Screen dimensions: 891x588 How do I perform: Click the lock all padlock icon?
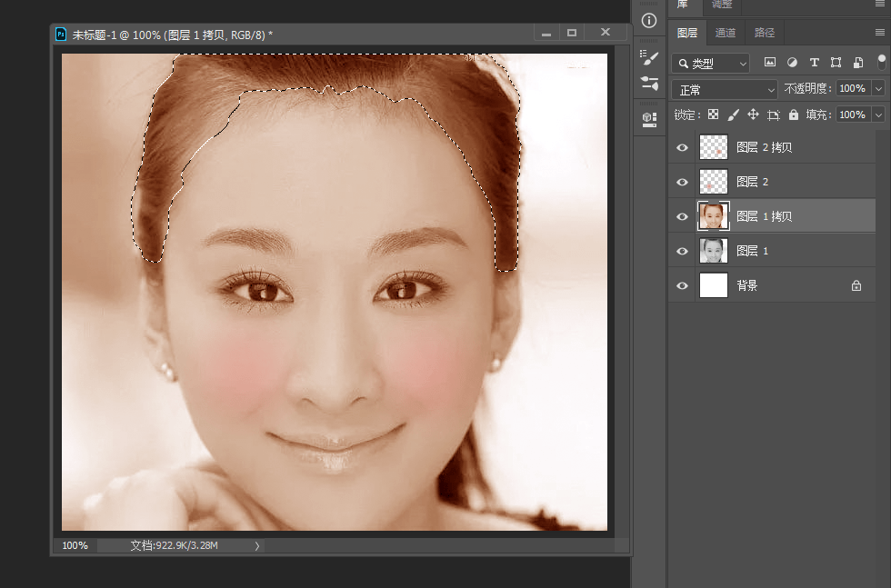[x=794, y=115]
